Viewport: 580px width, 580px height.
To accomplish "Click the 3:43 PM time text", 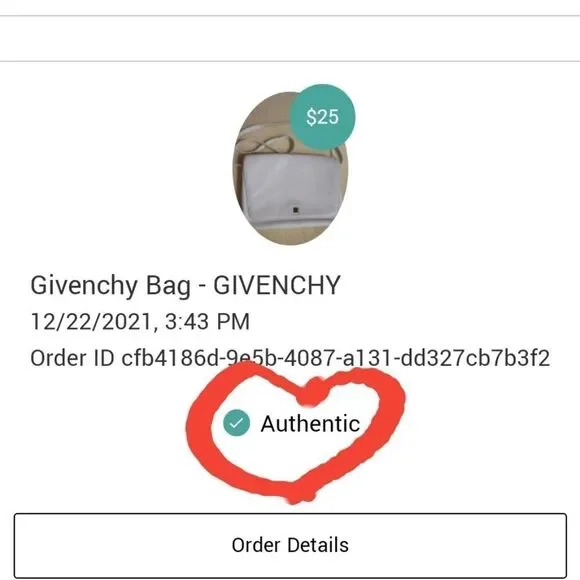I will click(x=207, y=321).
